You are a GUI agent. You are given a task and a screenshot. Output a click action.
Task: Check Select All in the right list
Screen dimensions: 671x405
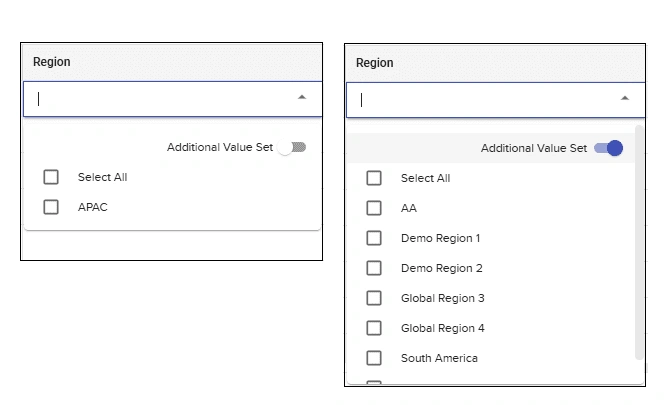(x=374, y=178)
